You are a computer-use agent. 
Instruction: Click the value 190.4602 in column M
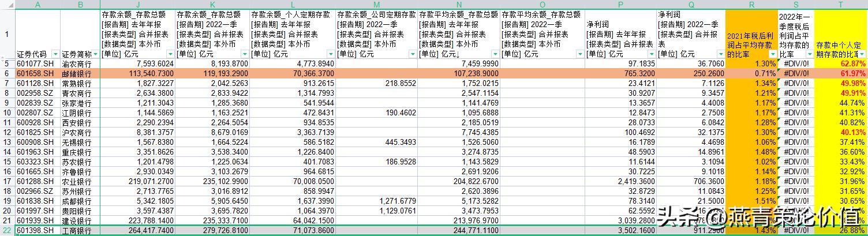(x=376, y=113)
